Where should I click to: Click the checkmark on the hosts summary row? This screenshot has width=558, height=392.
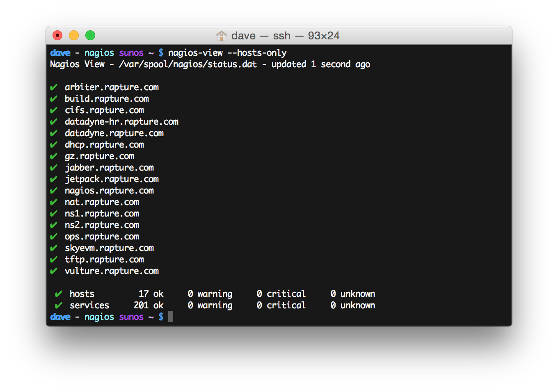click(59, 294)
